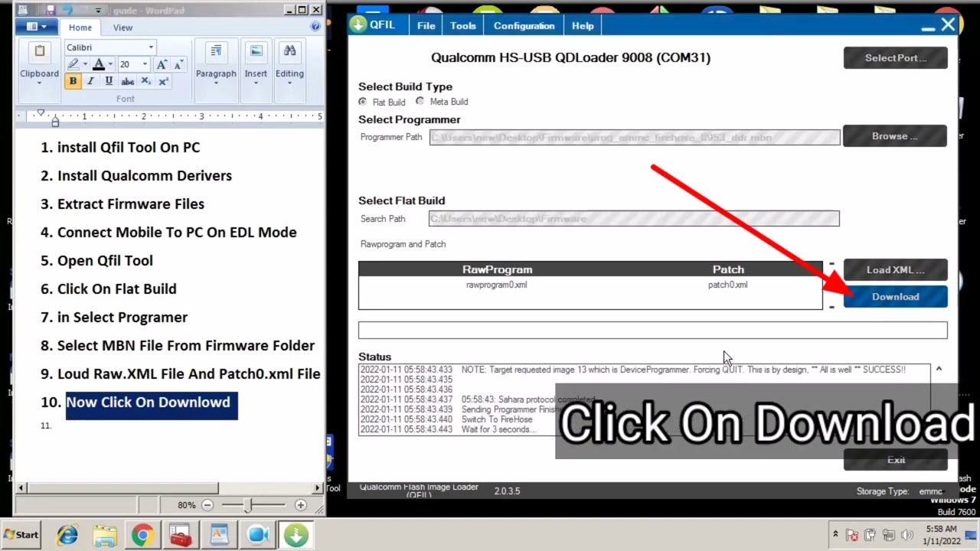Click the Exit button in QFIL
Image resolution: width=980 pixels, height=551 pixels.
(x=895, y=460)
